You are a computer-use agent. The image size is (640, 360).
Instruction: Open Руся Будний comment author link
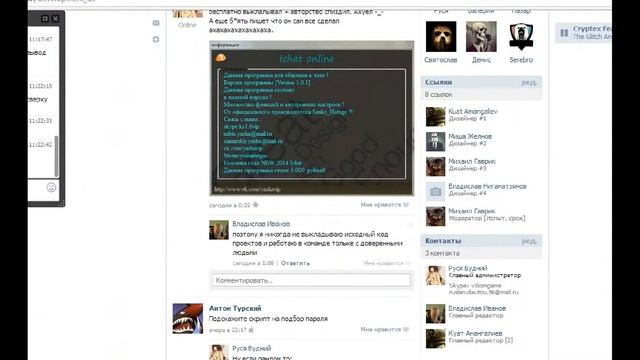pos(251,348)
